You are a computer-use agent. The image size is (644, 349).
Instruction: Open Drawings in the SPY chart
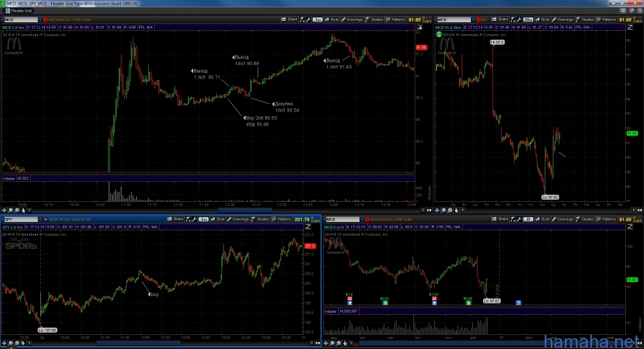coord(237,219)
